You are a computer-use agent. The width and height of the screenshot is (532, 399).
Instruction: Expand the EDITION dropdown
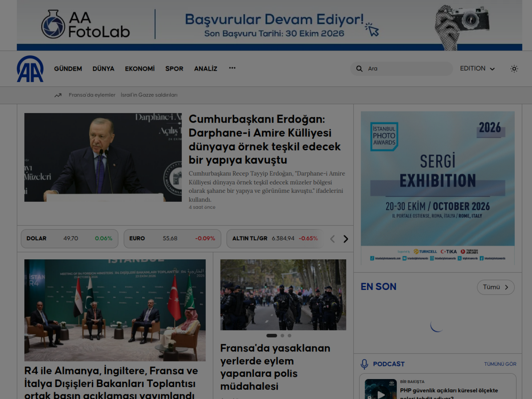(x=477, y=68)
